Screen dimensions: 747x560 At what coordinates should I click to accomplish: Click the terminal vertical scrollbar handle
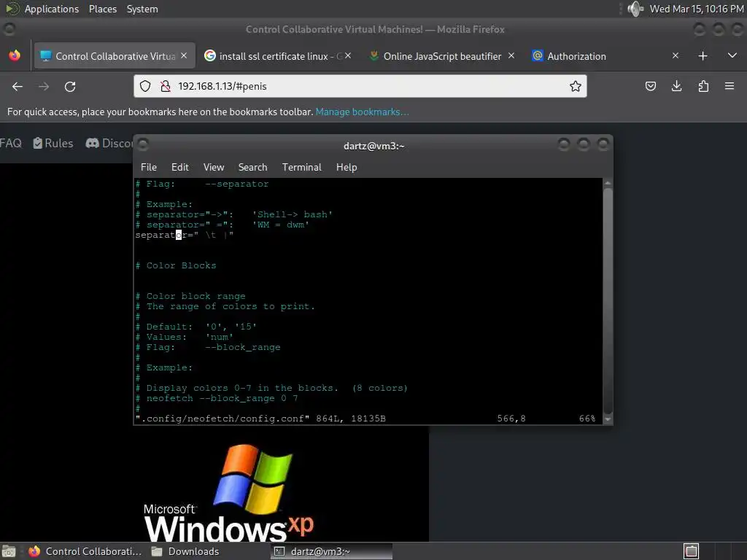608,301
